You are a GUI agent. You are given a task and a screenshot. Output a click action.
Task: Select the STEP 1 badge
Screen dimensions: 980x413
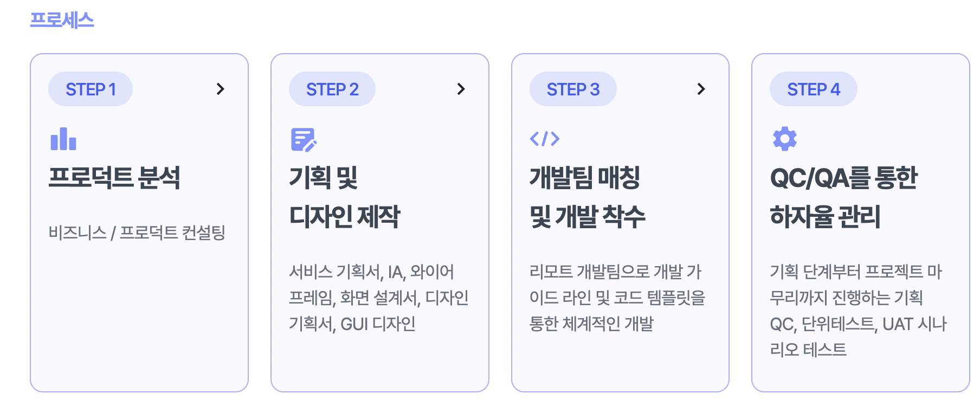pyautogui.click(x=91, y=89)
